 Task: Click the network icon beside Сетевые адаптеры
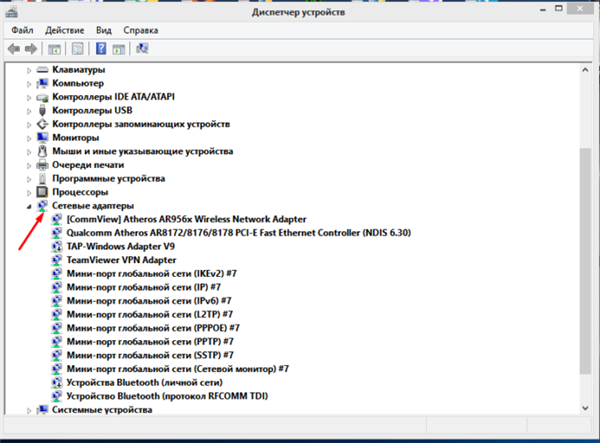click(42, 206)
